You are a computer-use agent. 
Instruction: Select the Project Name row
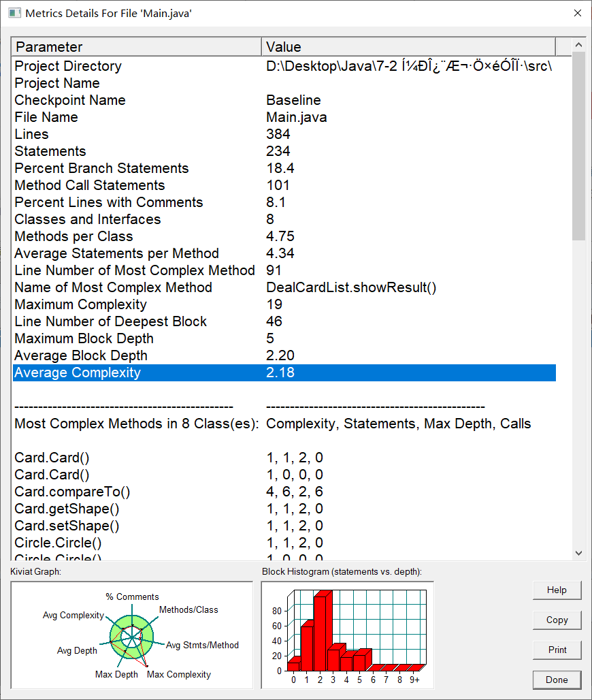(284, 83)
